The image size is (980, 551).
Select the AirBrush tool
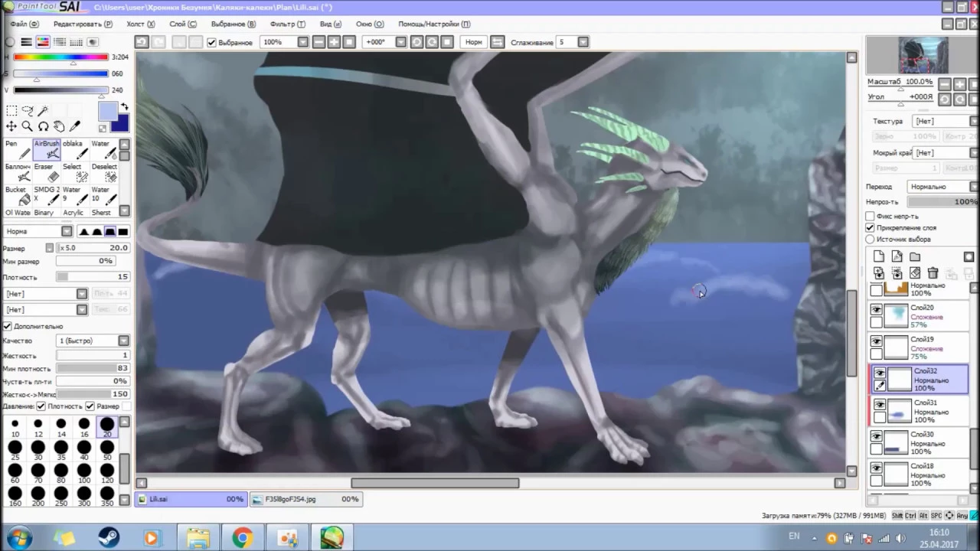tap(47, 149)
